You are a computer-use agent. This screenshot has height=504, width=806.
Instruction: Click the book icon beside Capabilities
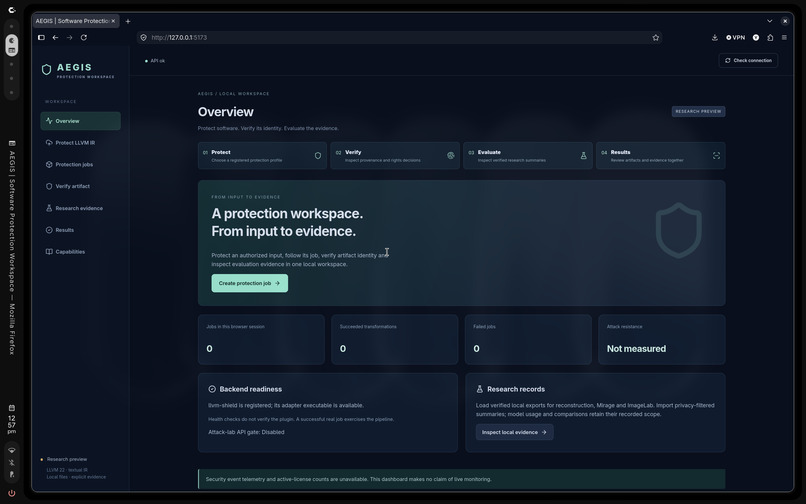tap(49, 251)
